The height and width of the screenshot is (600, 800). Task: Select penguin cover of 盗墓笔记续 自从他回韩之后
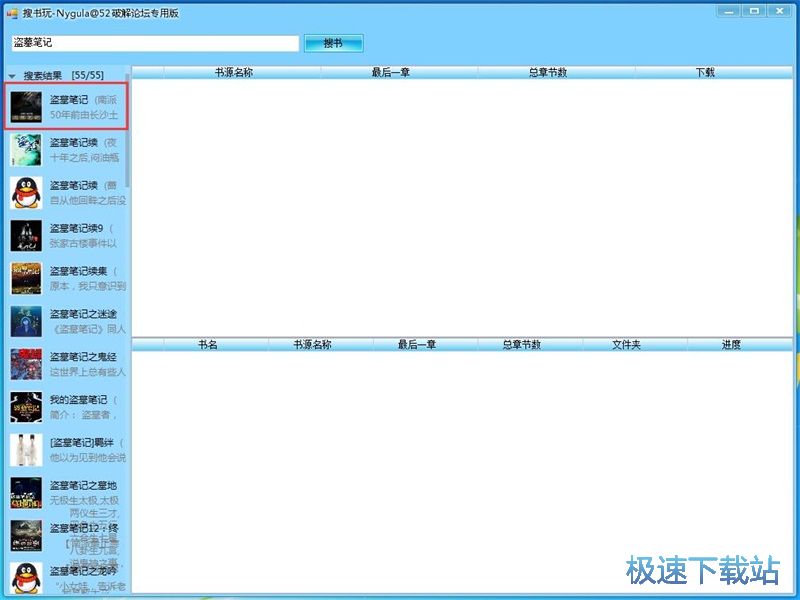tap(26, 193)
